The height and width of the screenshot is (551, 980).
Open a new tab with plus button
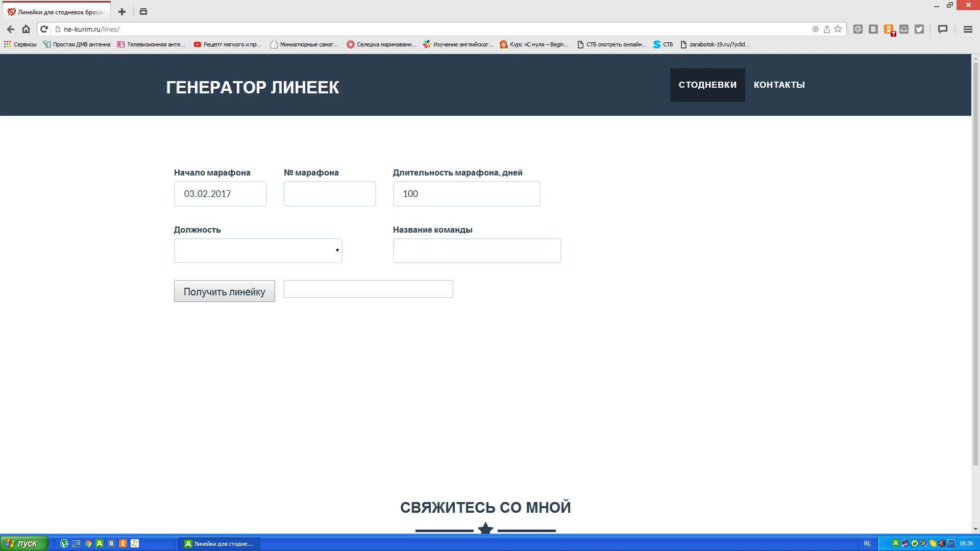coord(122,12)
